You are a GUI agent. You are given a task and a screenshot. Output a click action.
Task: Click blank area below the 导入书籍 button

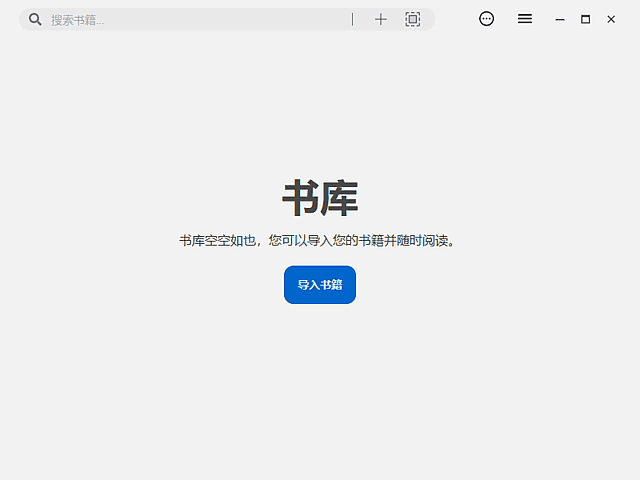click(x=320, y=380)
